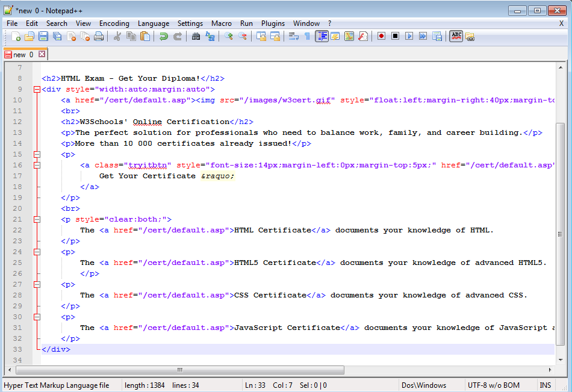Save the current file with the floppy icon
572x392 pixels.
[x=43, y=36]
